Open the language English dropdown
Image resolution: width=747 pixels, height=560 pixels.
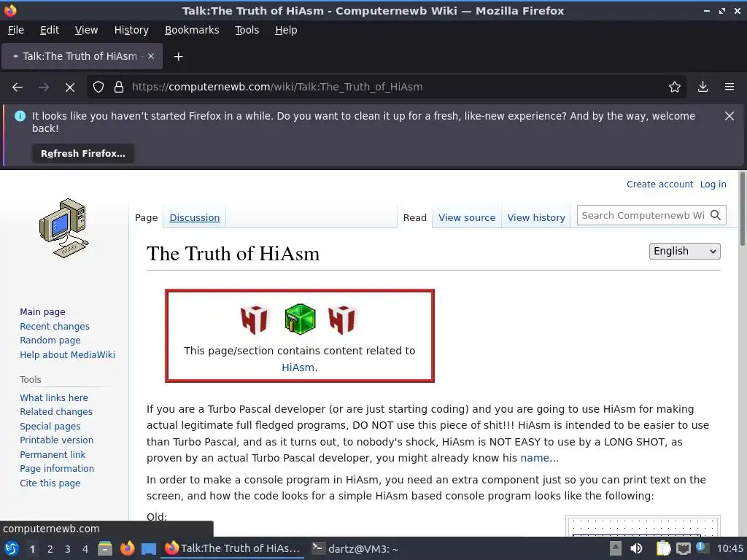tap(684, 251)
